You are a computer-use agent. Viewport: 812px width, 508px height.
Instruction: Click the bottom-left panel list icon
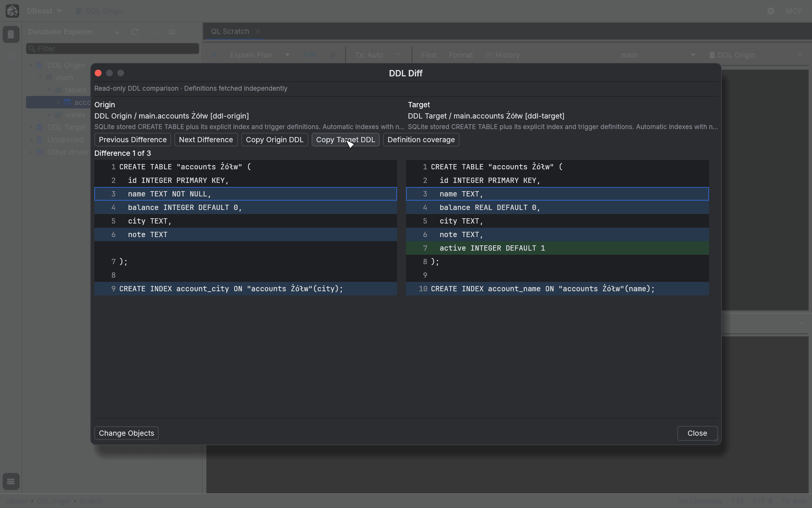click(x=11, y=481)
